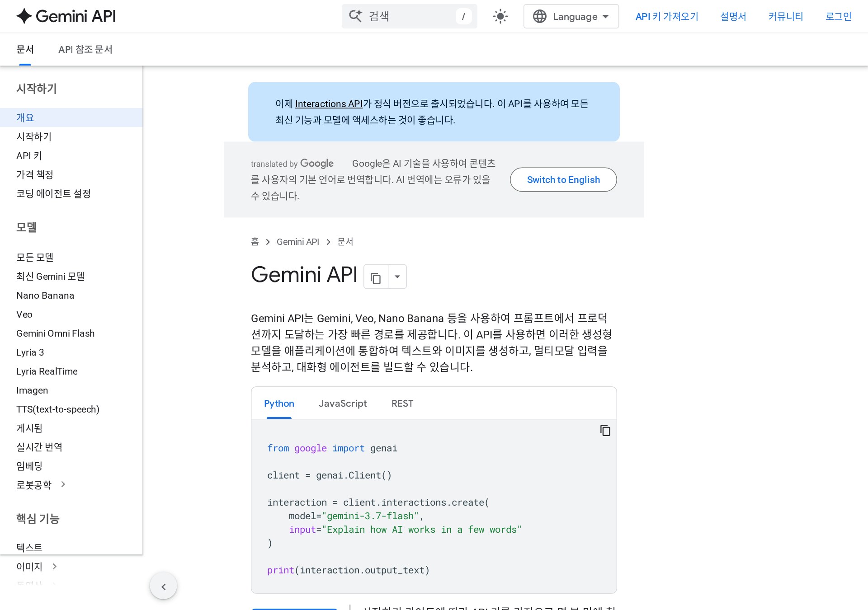Select 개요 in the sidebar

pos(71,117)
